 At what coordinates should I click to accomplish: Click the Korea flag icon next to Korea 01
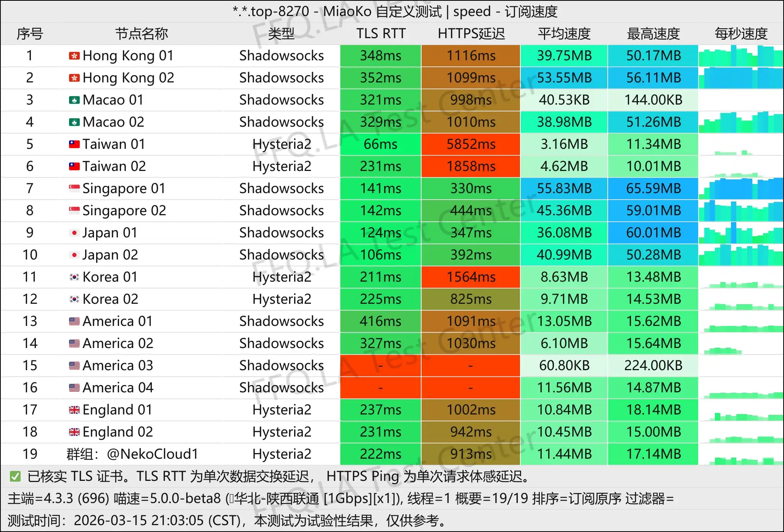(75, 277)
